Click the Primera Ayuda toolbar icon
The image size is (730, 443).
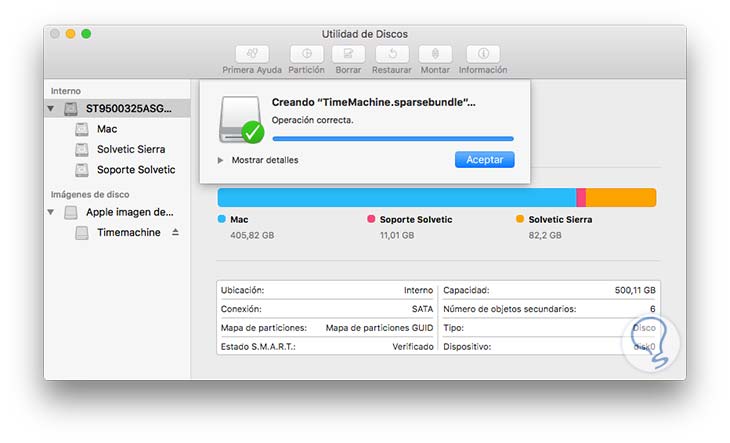[252, 54]
